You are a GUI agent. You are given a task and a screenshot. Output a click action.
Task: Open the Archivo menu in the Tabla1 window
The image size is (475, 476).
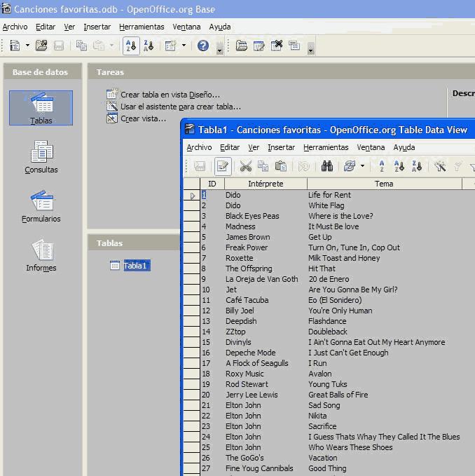[x=199, y=147]
